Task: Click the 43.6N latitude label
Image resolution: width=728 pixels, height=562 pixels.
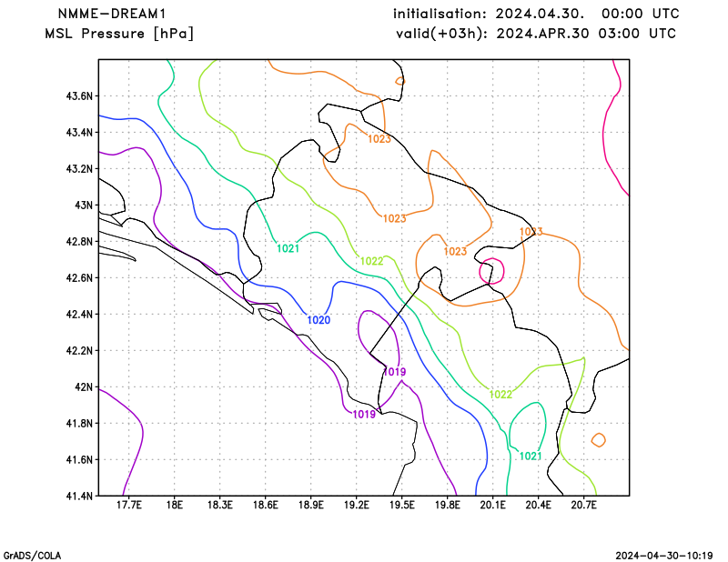Action: [x=79, y=96]
